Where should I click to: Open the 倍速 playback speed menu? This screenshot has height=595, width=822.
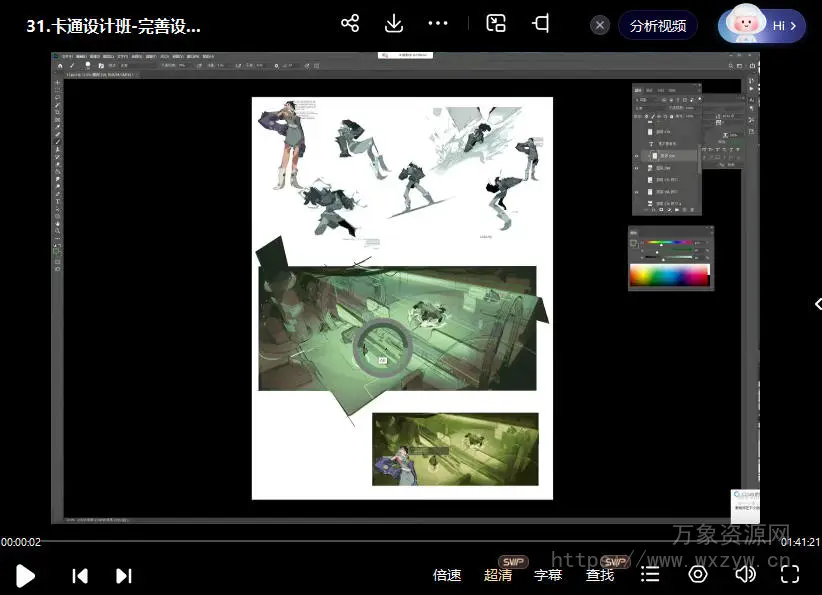pos(447,575)
